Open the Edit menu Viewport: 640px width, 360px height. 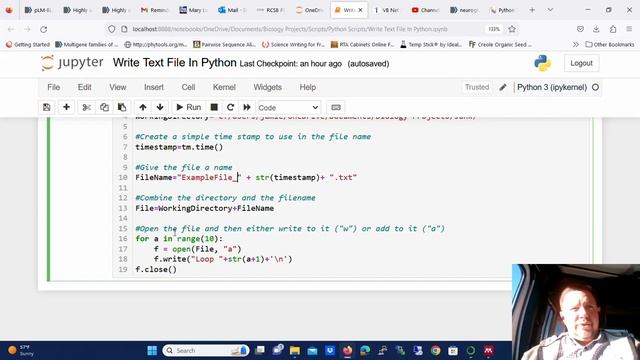click(x=84, y=87)
